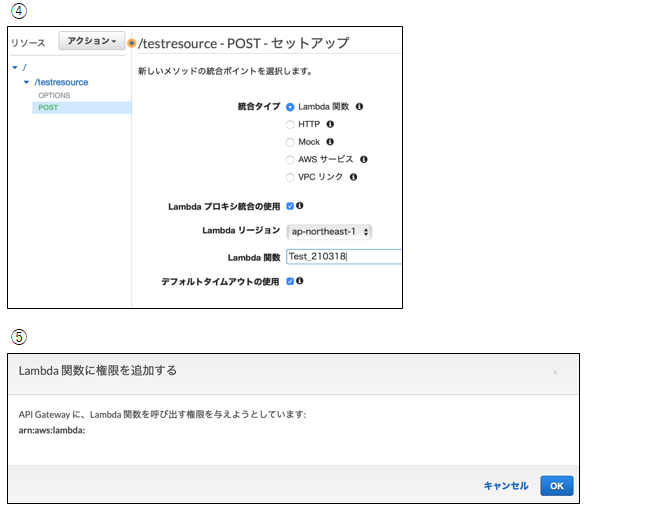Viewport: 665px width, 509px height.
Task: Click the orange indicator beside /testresource title
Action: tap(132, 43)
